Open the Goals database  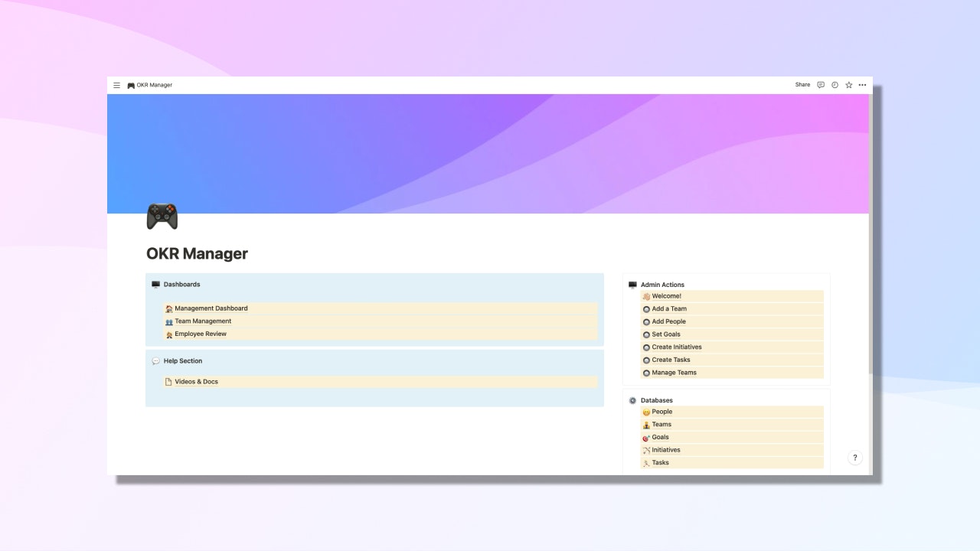point(732,437)
